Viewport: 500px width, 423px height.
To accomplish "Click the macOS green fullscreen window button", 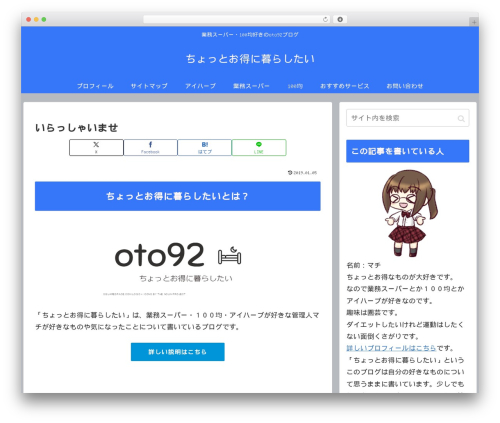I will 44,20.
